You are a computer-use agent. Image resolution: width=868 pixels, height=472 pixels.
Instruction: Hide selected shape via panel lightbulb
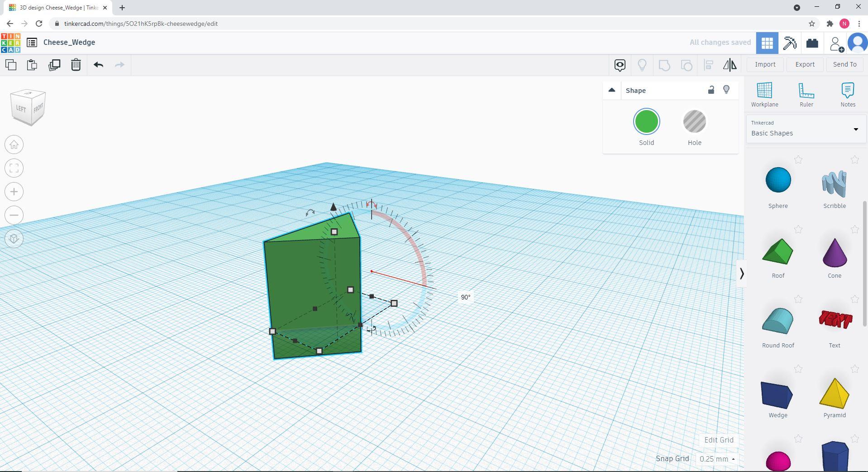point(726,90)
